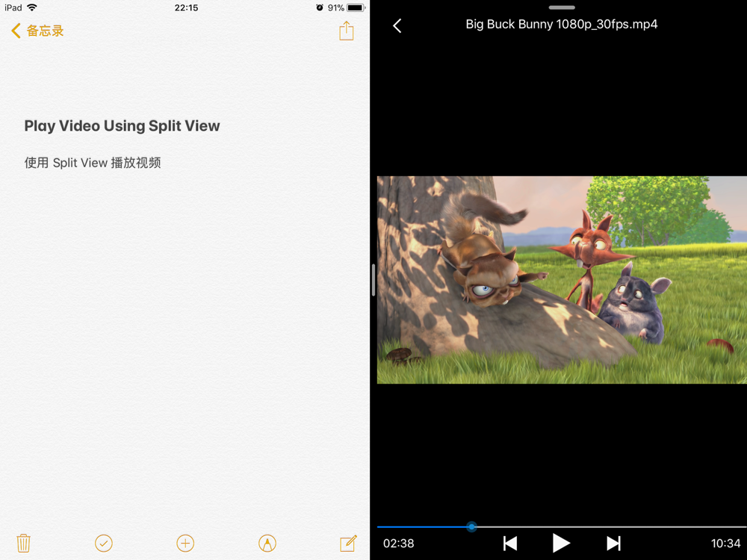Tap the share icon in Notes
This screenshot has width=747, height=560.
coord(347,31)
